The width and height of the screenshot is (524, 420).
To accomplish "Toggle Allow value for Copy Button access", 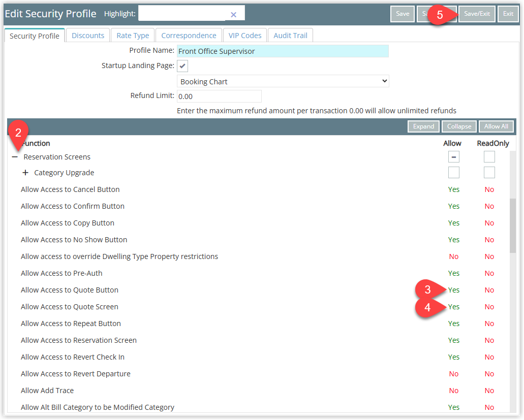I will [x=453, y=223].
